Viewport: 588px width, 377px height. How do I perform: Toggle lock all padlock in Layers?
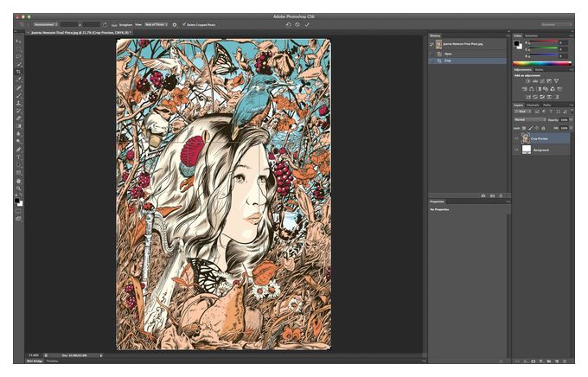[543, 128]
